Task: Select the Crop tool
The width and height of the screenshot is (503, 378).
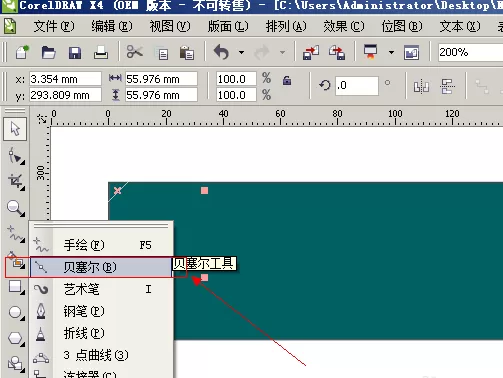Action: point(16,182)
